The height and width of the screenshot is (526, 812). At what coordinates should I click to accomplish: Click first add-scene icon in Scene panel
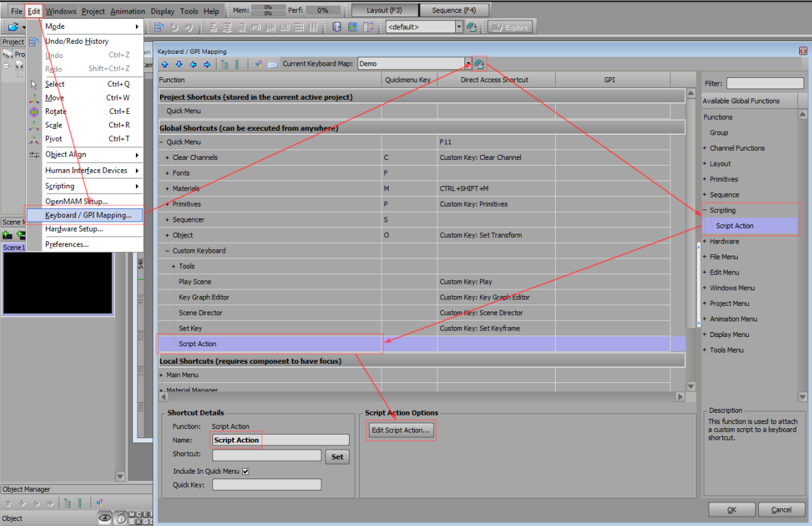[x=7, y=234]
